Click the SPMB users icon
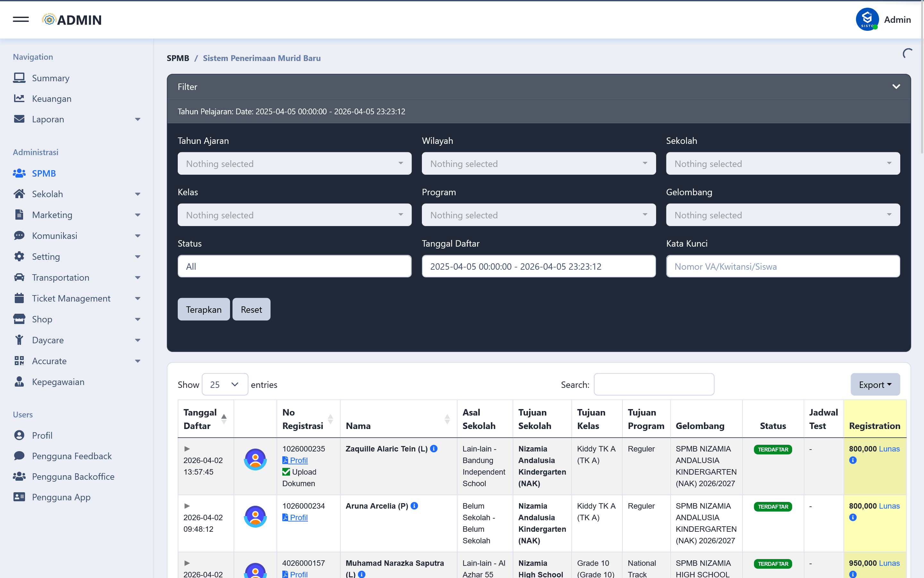 pos(19,173)
